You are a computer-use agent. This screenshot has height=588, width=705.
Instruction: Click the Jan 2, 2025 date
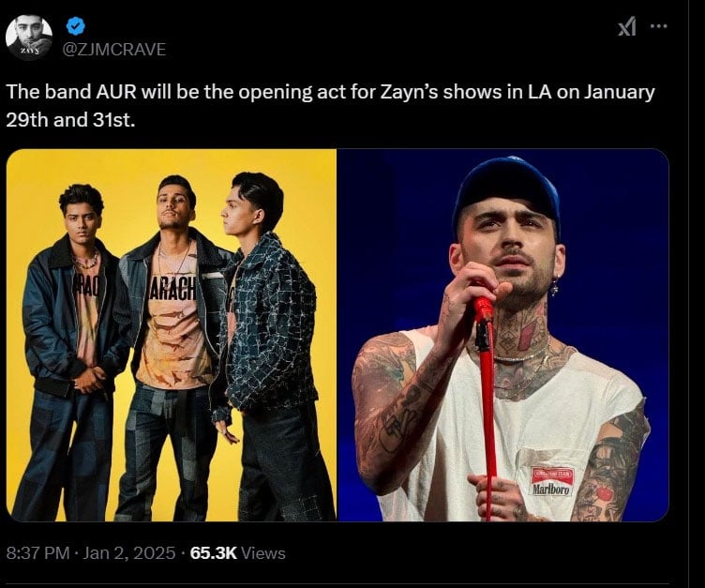tap(127, 553)
